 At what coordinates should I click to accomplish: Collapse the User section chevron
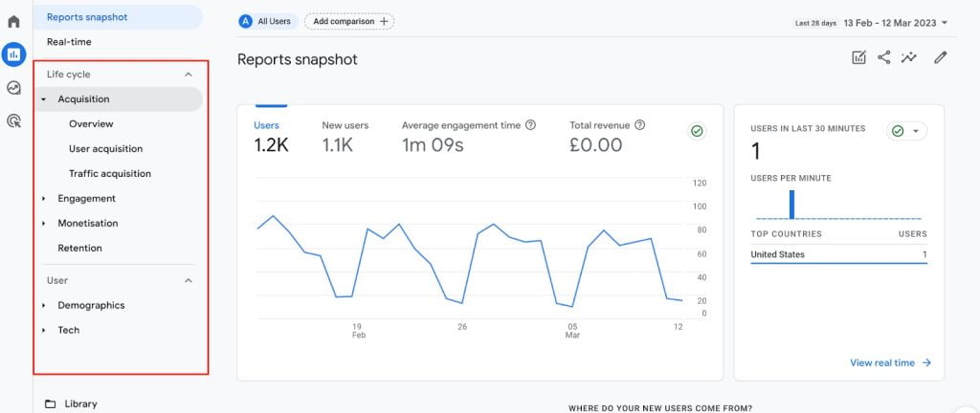point(189,281)
